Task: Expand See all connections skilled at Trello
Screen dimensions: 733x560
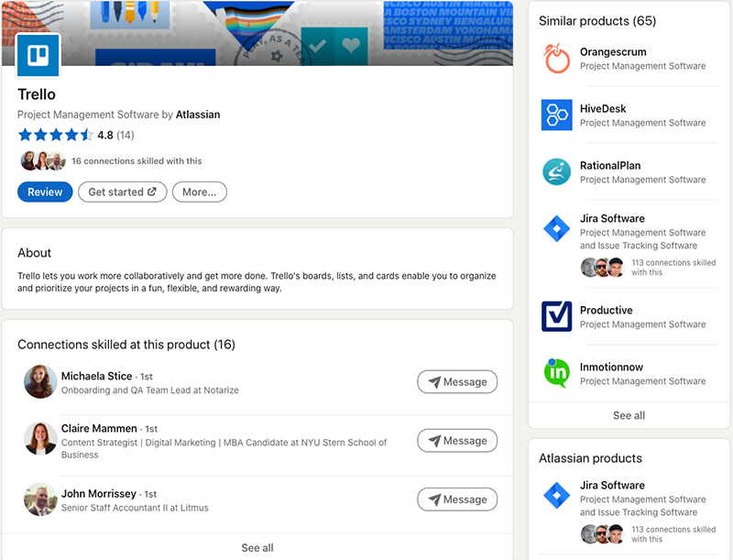Action: (257, 547)
